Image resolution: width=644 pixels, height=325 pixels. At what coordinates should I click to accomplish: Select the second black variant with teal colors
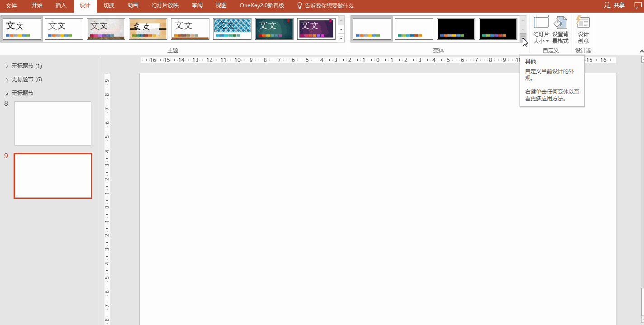498,29
